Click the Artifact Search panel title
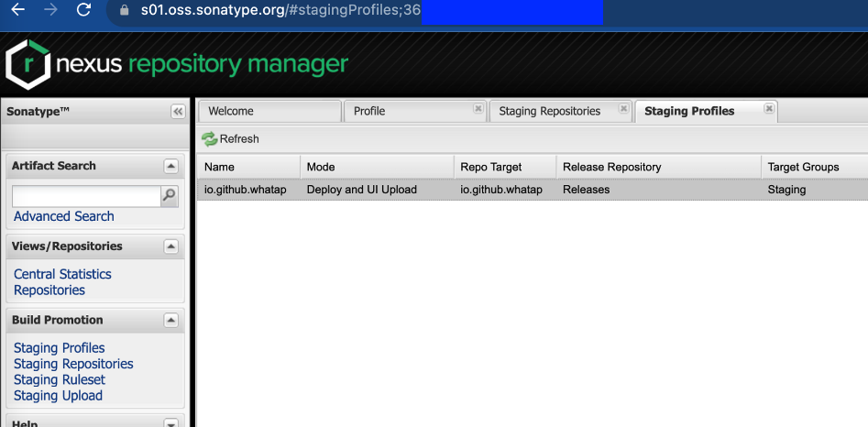Viewport: 868px width, 427px height. pos(54,166)
